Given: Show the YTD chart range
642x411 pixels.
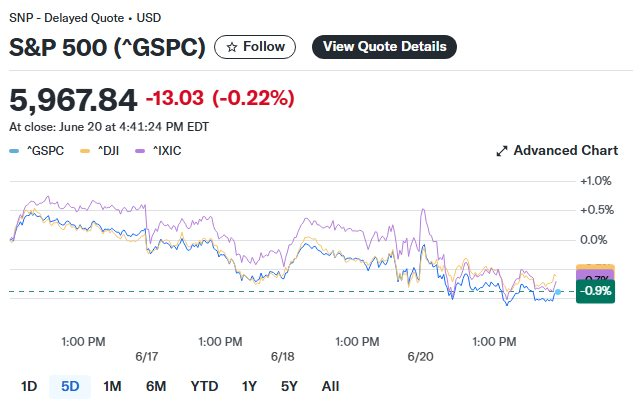Looking at the screenshot, I should pos(204,385).
